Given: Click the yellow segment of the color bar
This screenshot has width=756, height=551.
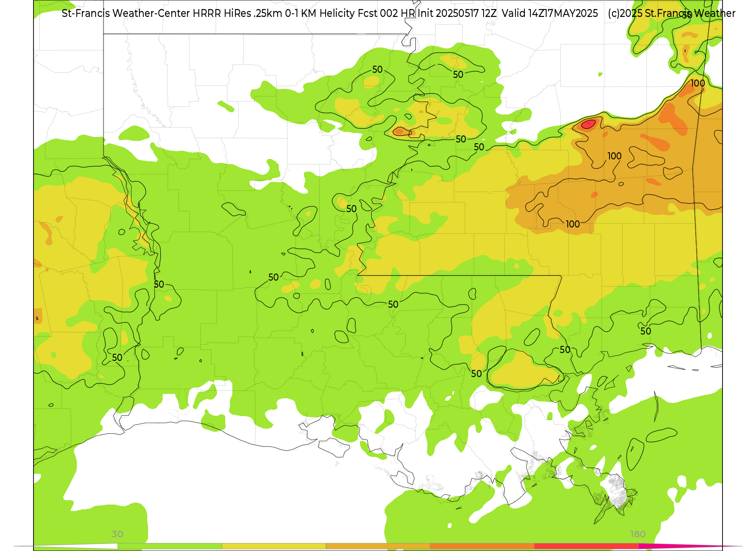Looking at the screenshot, I should coord(274,546).
